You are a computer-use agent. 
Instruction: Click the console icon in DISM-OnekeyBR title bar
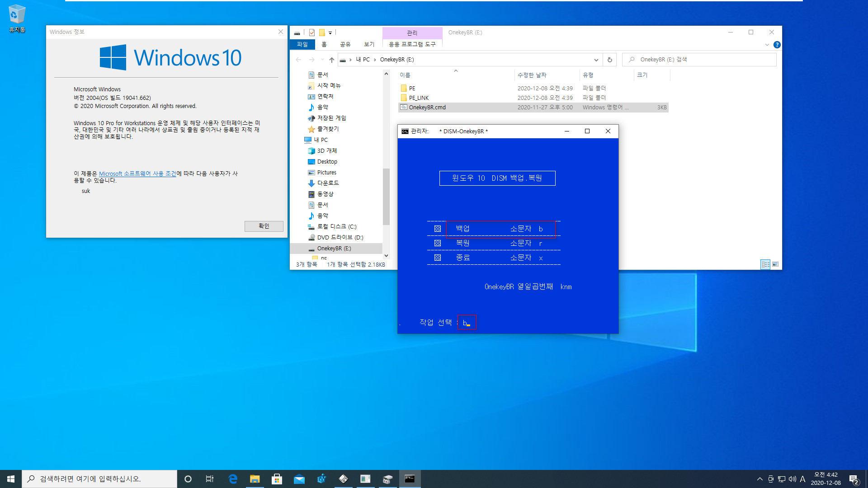405,131
